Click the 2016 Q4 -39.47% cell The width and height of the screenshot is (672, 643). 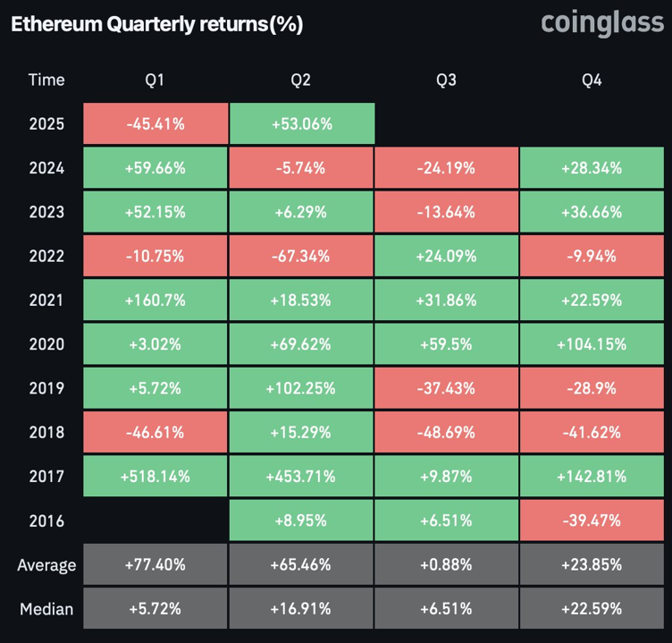click(x=592, y=520)
